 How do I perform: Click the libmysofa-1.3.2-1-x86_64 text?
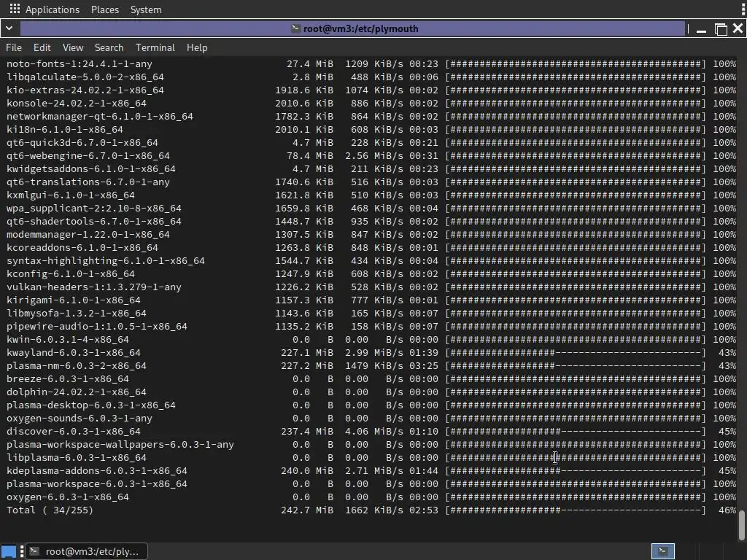[76, 314]
